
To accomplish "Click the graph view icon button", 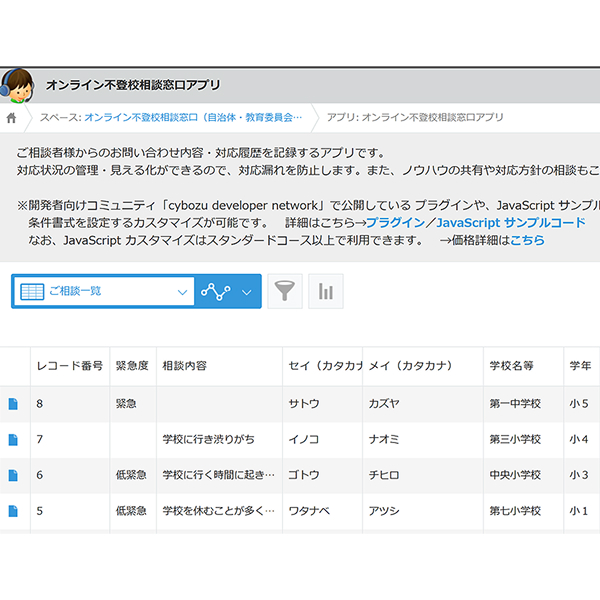I will click(215, 291).
